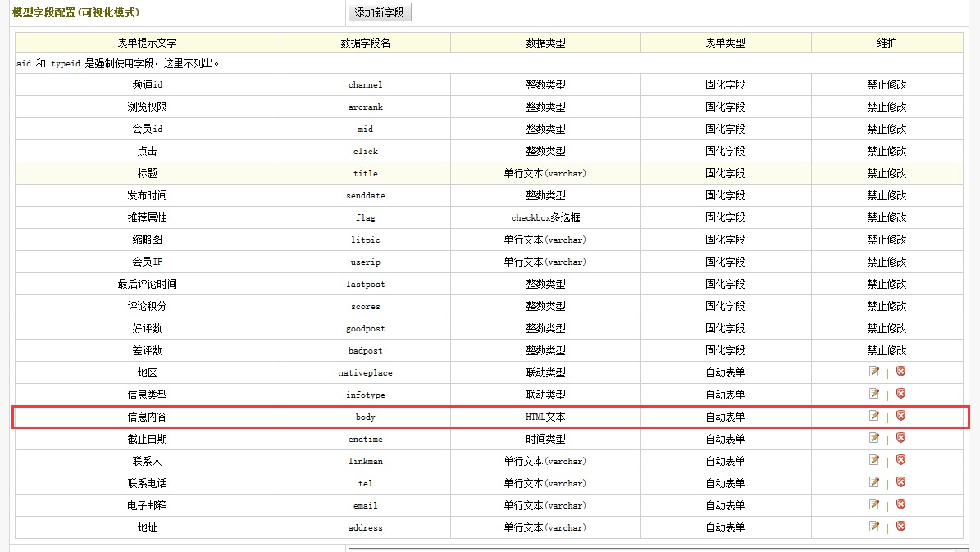Click the 联系人 label

tap(148, 461)
